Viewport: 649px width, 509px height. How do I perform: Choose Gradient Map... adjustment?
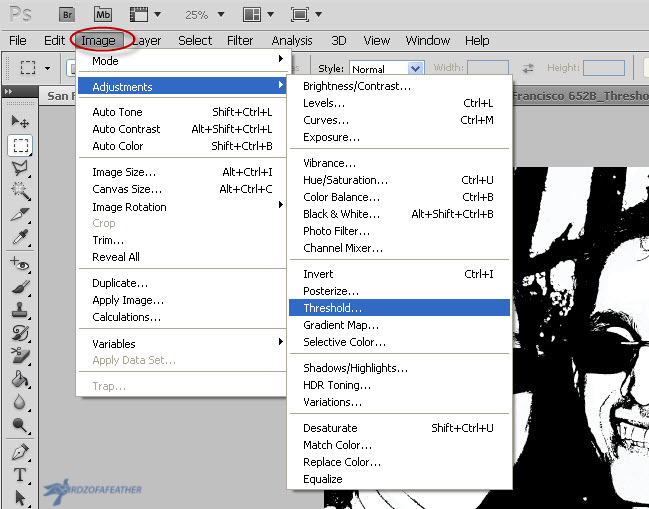(399, 325)
